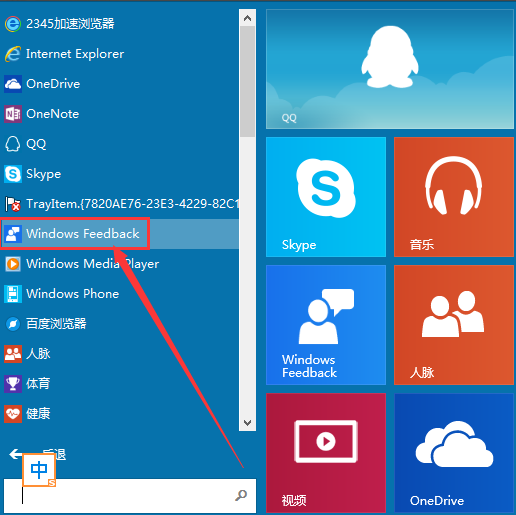Open the 2345加速浏览器 browser icon

point(13,24)
